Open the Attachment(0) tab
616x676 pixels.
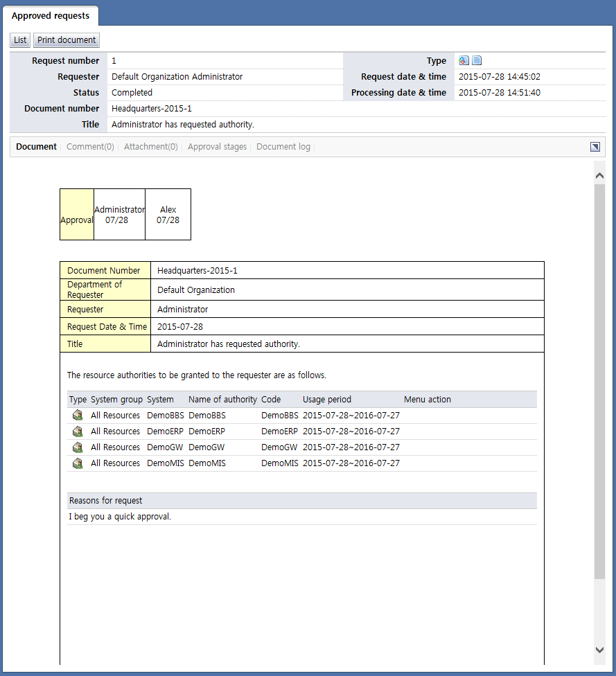point(150,147)
